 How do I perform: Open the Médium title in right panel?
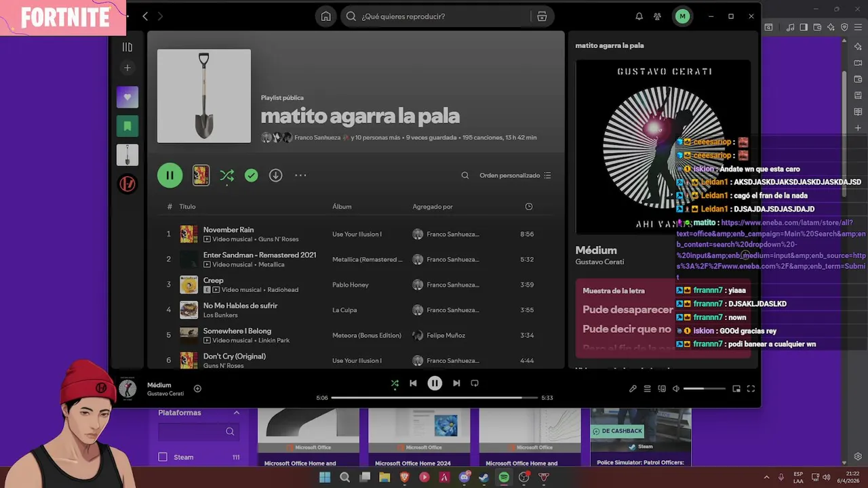coord(596,250)
